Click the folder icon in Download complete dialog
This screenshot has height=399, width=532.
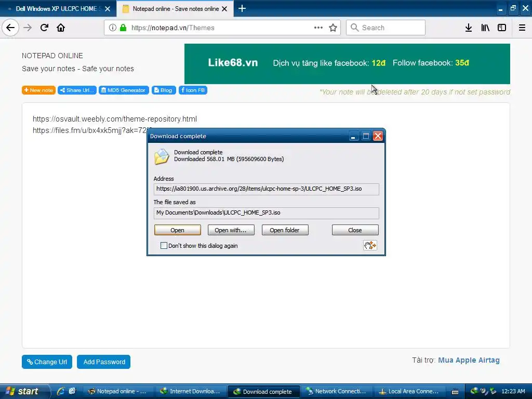coord(162,156)
